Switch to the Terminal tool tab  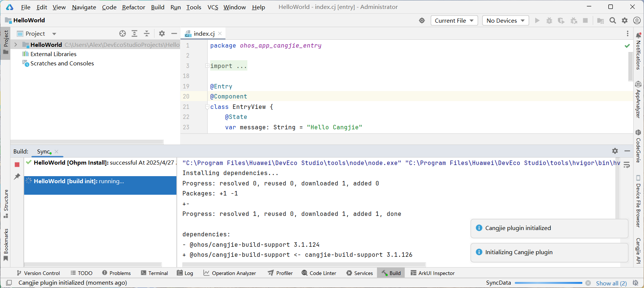[155, 273]
